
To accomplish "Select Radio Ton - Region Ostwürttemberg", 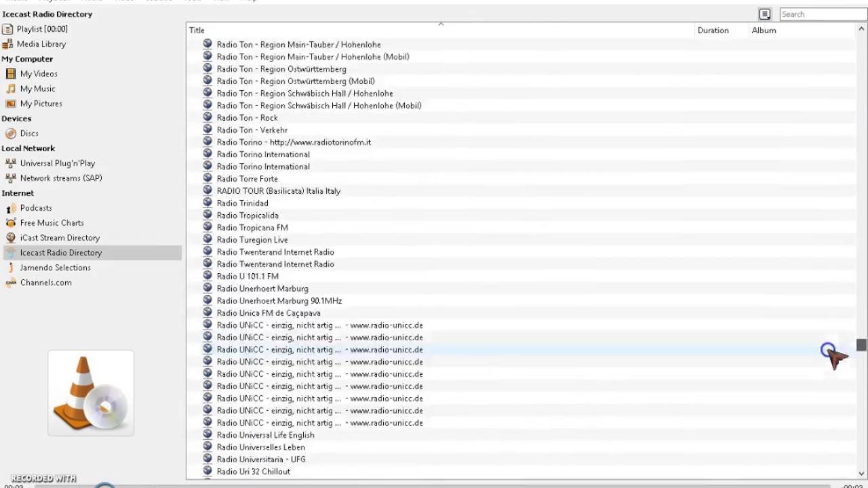I will (281, 69).
